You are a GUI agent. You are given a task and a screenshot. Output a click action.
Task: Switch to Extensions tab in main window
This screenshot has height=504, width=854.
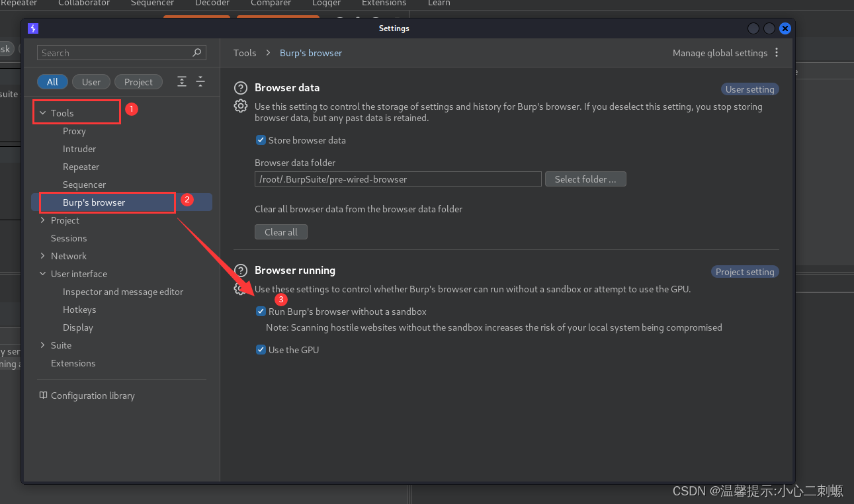(x=384, y=3)
